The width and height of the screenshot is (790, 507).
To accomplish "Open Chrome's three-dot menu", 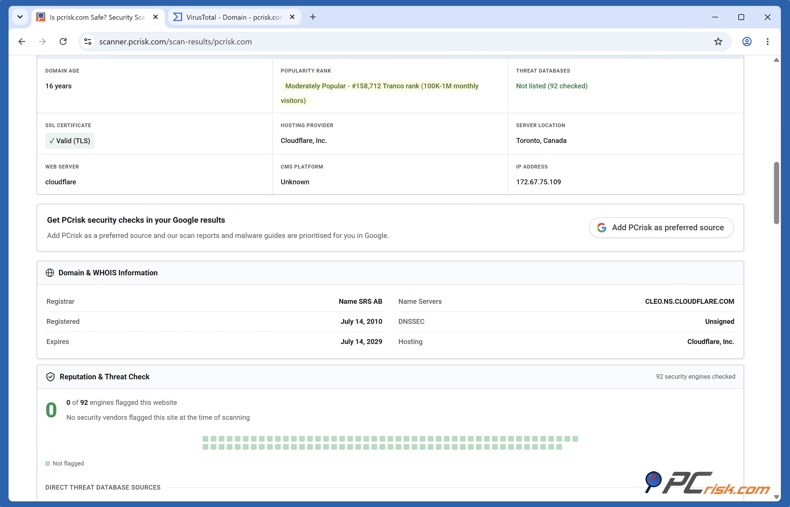I will pos(767,42).
